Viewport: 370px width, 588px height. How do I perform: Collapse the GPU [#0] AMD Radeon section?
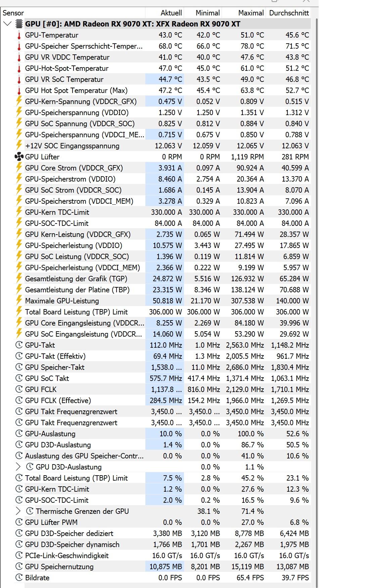(7, 24)
